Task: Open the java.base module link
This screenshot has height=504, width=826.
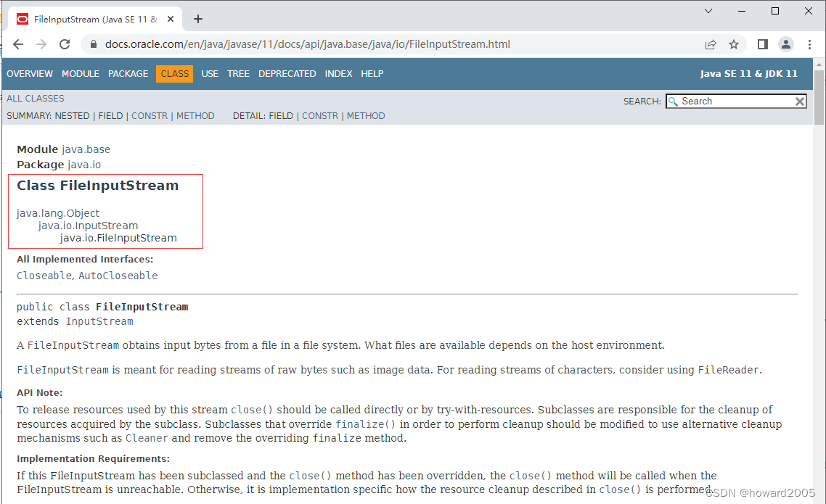Action: coord(86,149)
